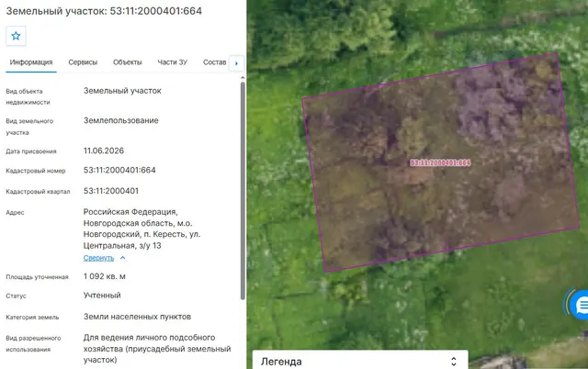Click the label Кадастровый номер
Screen dimensions: 588x369
pos(36,171)
